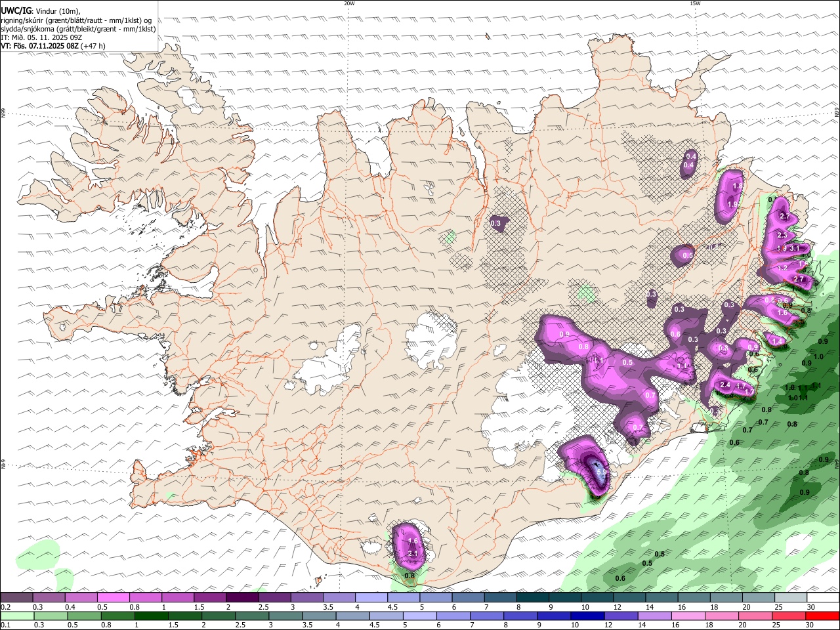Click the grey-green swatch labeled 3
The width and height of the screenshot is (840, 630).
coord(286,616)
